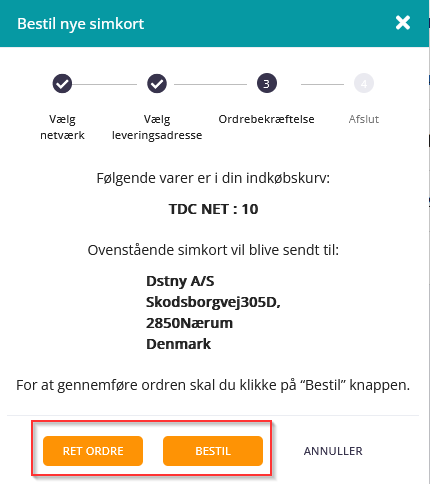Select the completed step one checkmark circle
Image resolution: width=430 pixels, height=484 pixels.
click(62, 83)
